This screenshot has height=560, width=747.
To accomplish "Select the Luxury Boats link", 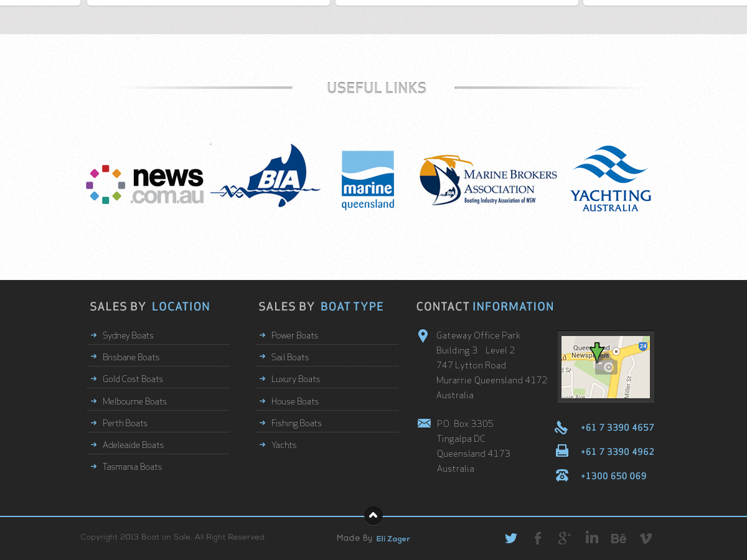I will (296, 379).
